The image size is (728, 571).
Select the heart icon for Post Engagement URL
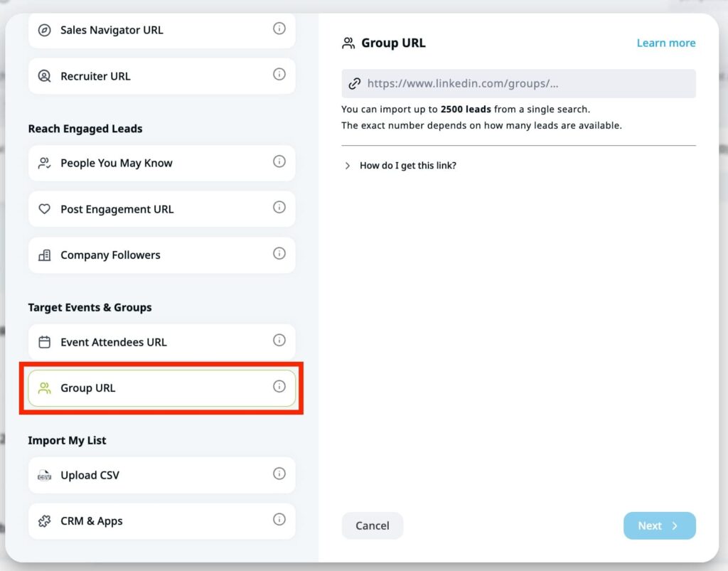(x=44, y=209)
